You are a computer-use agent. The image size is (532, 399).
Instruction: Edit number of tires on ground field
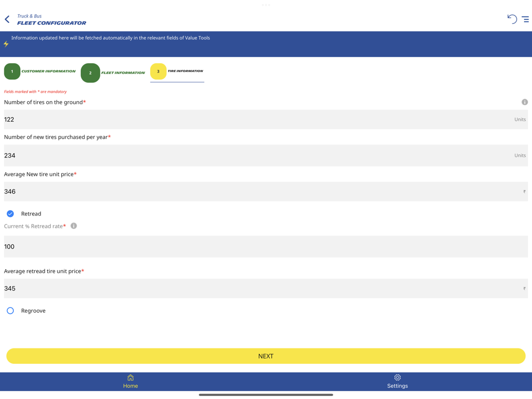point(266,119)
